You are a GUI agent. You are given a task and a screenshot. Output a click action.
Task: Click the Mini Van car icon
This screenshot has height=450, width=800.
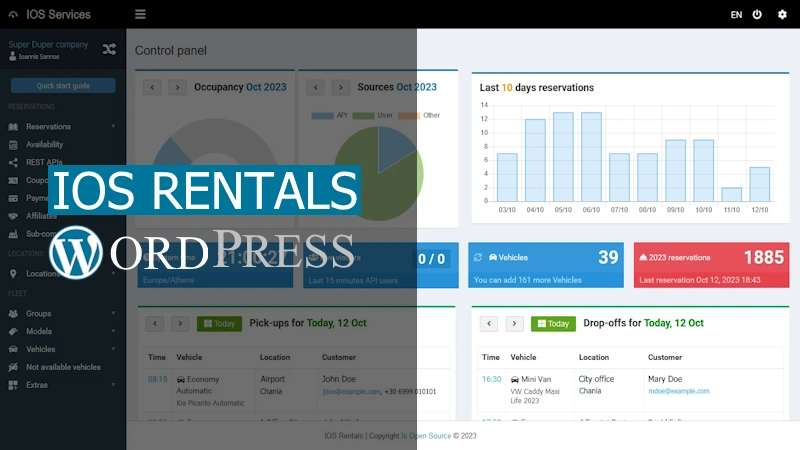click(515, 380)
